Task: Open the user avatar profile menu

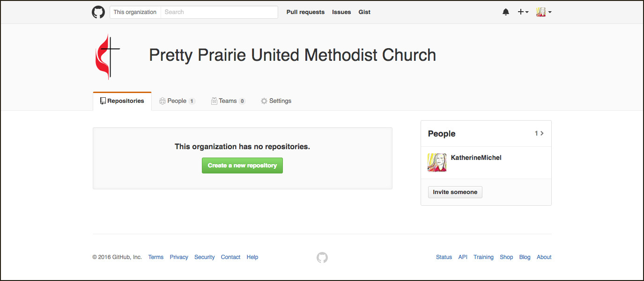Action: (x=543, y=12)
